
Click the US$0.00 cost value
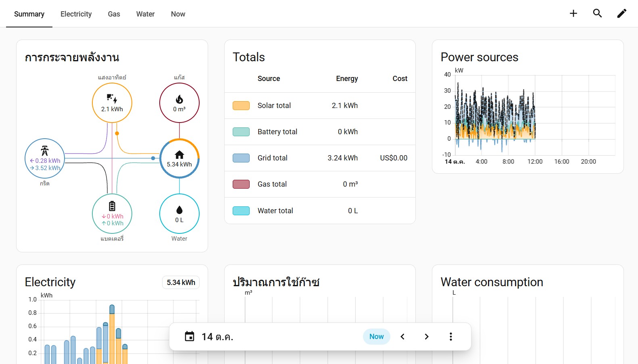click(394, 158)
